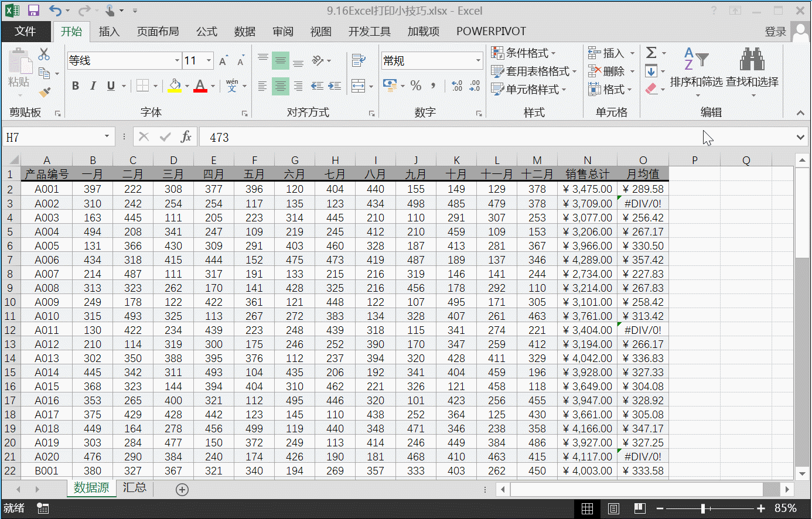Click the Cut scissors icon
Screen dimensions: 812x519
point(44,54)
